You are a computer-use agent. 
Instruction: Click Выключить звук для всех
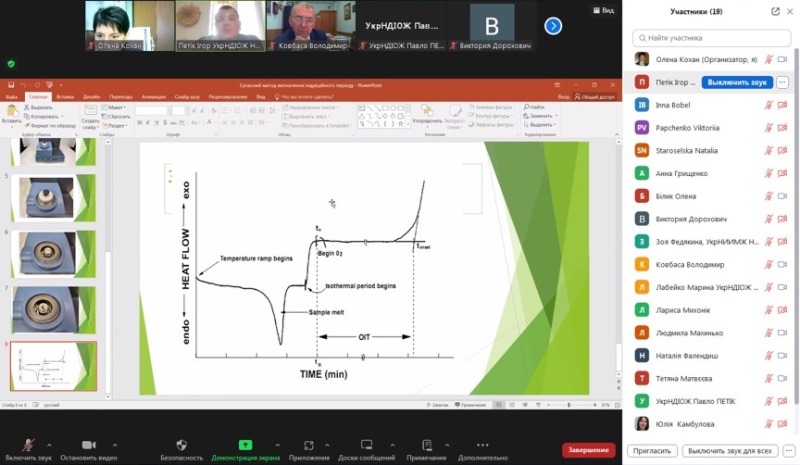click(x=730, y=451)
